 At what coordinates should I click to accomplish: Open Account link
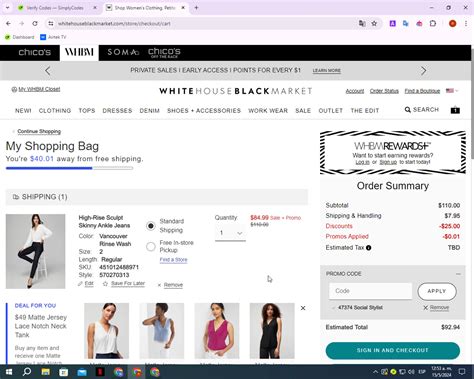355,91
